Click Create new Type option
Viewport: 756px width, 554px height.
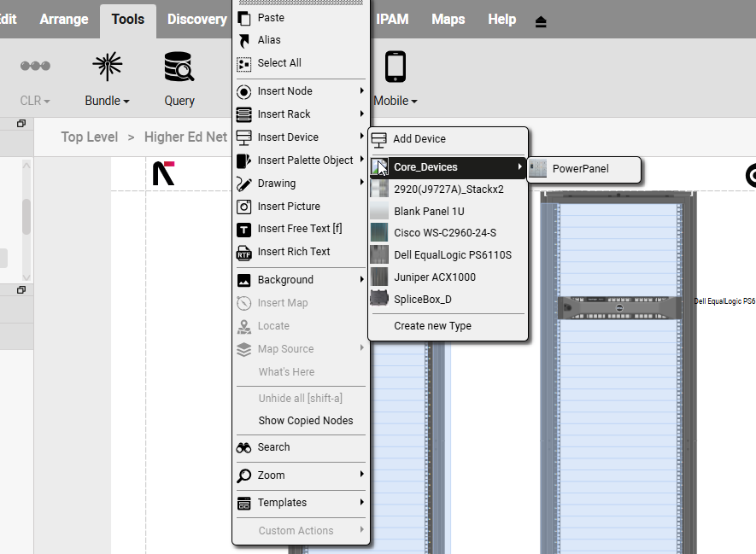432,326
